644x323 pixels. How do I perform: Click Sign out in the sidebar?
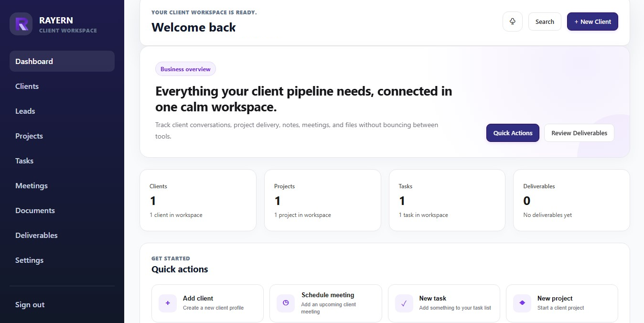coord(62,304)
